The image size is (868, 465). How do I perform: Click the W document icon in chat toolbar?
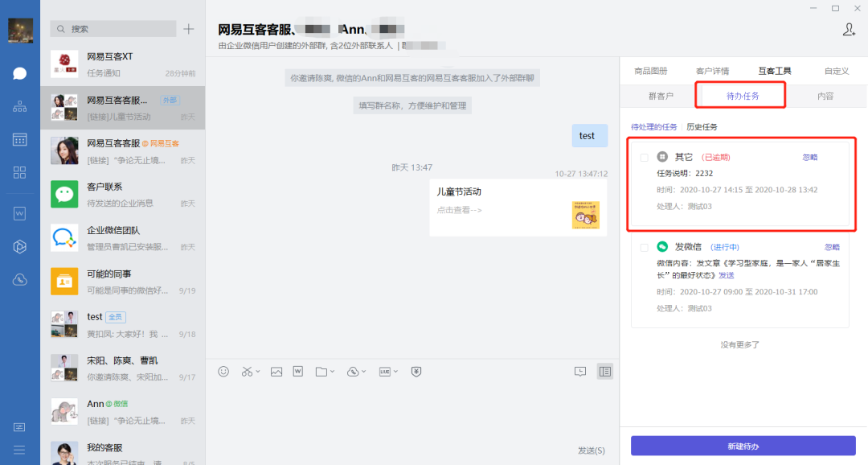pos(298,372)
